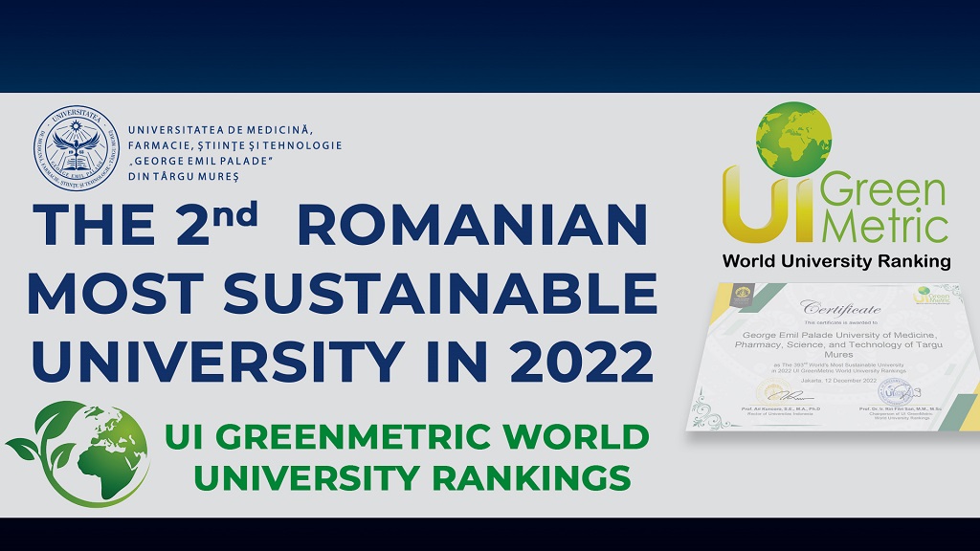Image resolution: width=980 pixels, height=551 pixels.
Task: Click the round university seal emblem
Action: pos(78,145)
